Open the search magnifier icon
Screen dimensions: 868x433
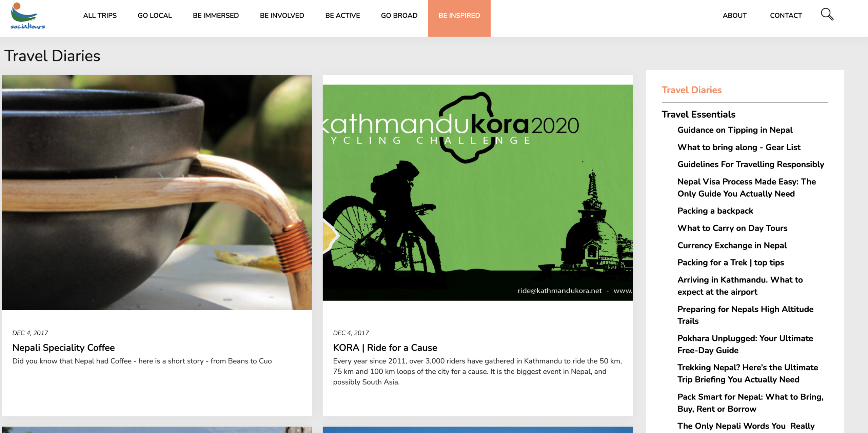827,15
